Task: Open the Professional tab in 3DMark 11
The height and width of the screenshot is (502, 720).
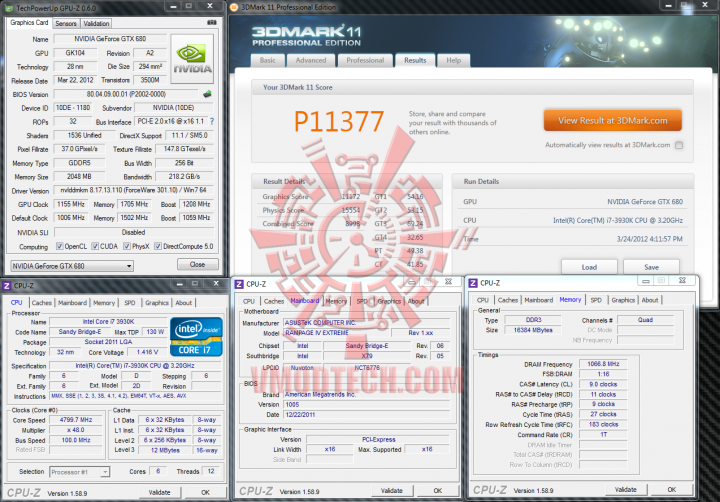Action: 365,60
